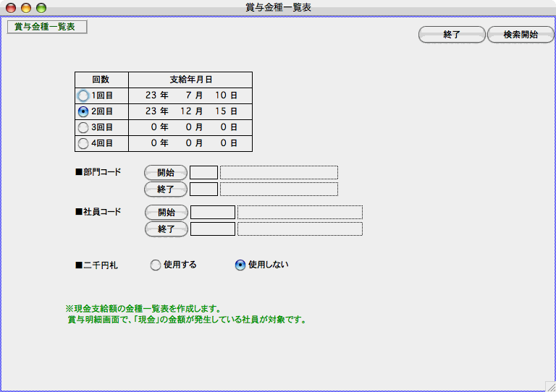Image resolution: width=556 pixels, height=392 pixels.
Task: Zoom the window with green button
Action: click(41, 7)
